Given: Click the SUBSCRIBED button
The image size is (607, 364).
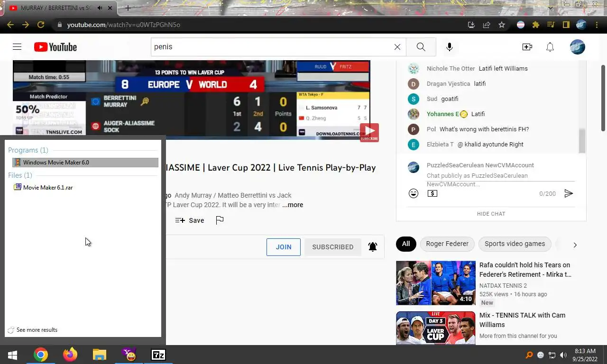Looking at the screenshot, I should (332, 247).
